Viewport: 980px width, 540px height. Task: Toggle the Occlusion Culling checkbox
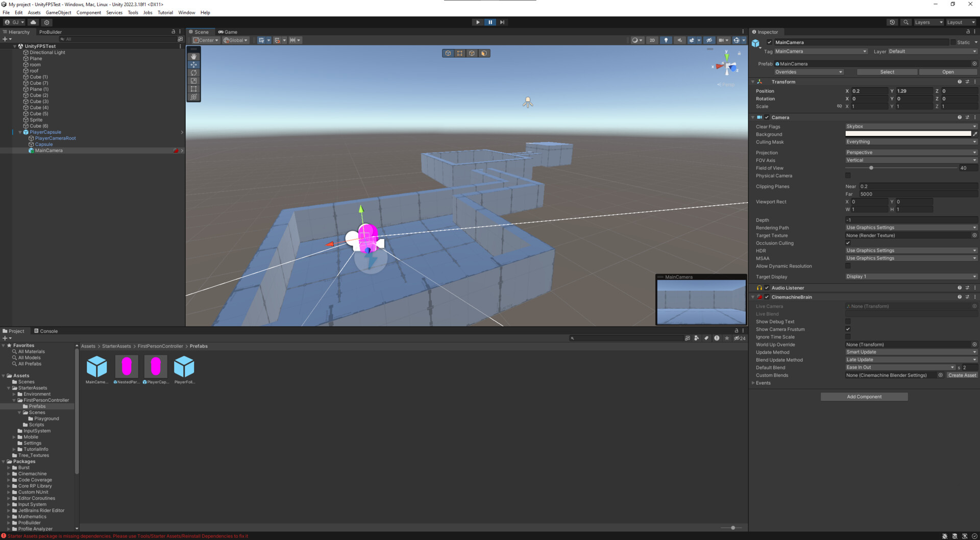click(848, 243)
